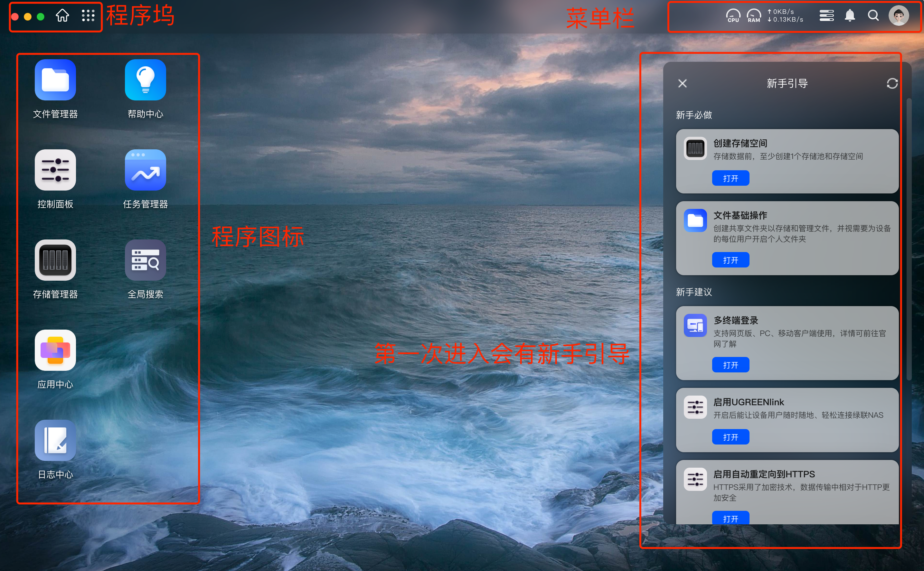Click the 新手建议 section heading
The width and height of the screenshot is (924, 571).
(x=693, y=292)
